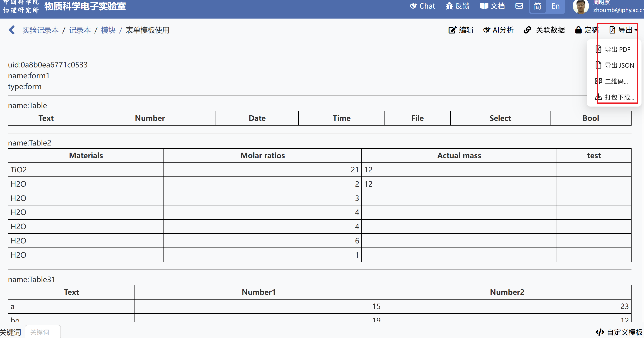644x338 pixels.
Task: Click the bug feedback icon 反馈
Action: (x=449, y=6)
